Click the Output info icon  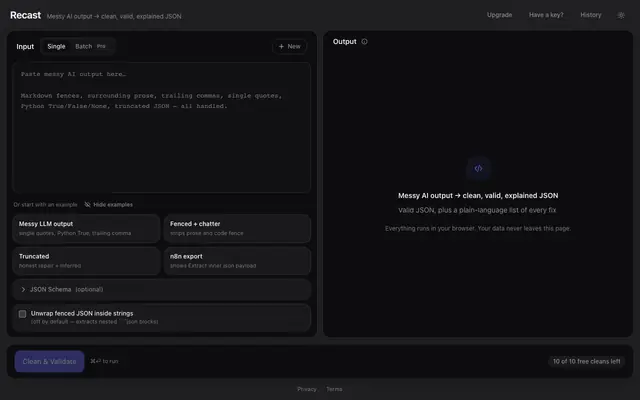click(x=364, y=42)
